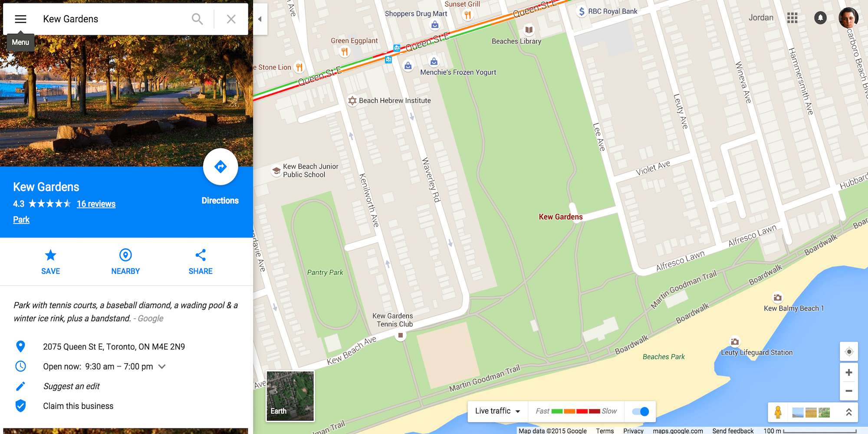Click the Shoppers Drug Mart marker
This screenshot has height=434, width=868.
click(x=434, y=25)
